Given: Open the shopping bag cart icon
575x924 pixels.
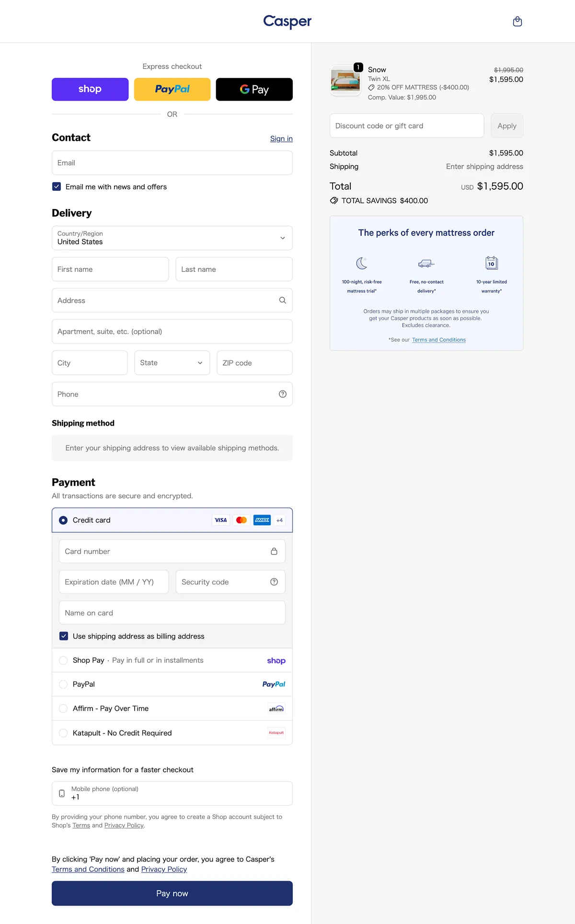Looking at the screenshot, I should pos(517,22).
